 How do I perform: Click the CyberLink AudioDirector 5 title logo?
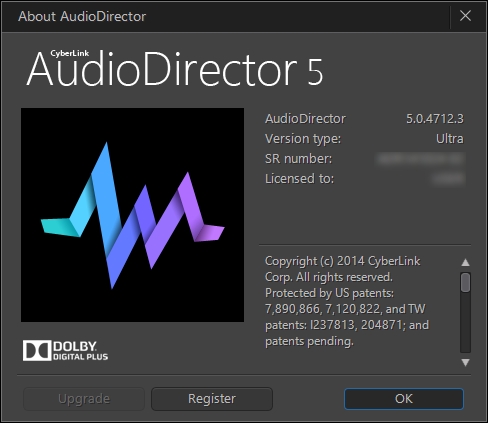(175, 69)
